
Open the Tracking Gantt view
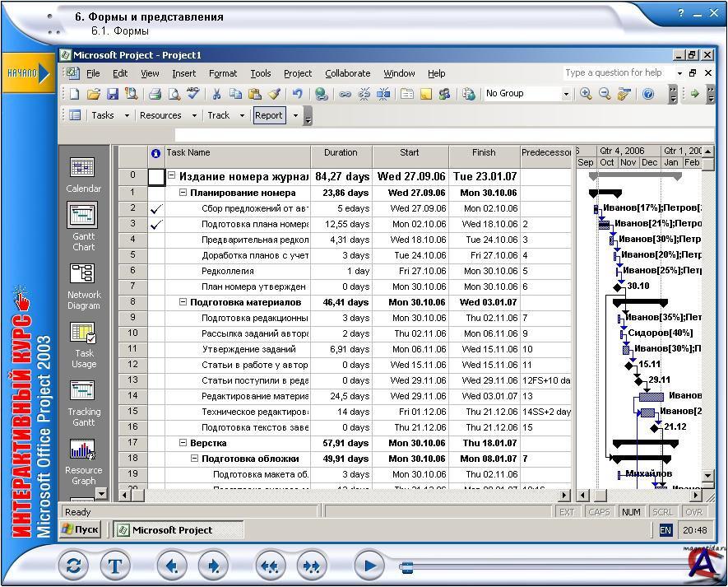click(83, 391)
